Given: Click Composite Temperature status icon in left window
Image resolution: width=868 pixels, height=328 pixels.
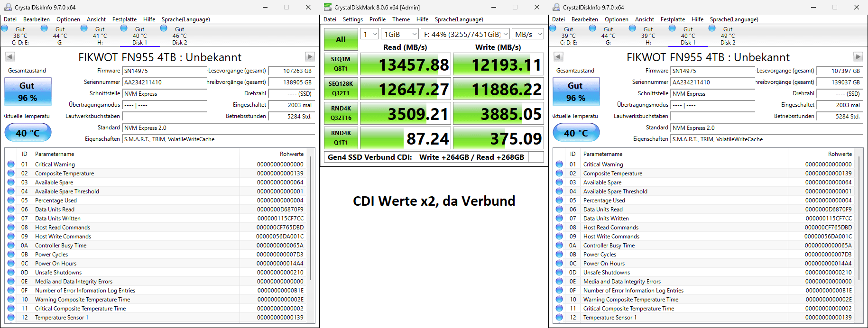Looking at the screenshot, I should (x=11, y=173).
